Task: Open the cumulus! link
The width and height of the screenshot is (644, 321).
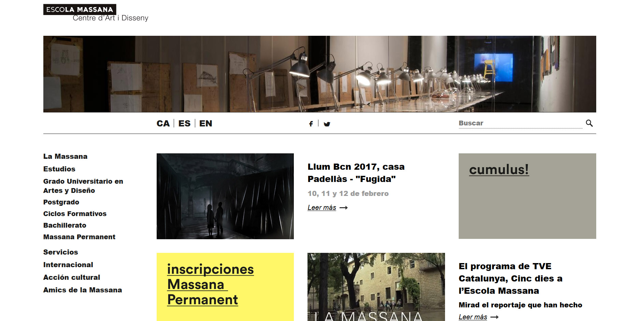Action: (499, 169)
